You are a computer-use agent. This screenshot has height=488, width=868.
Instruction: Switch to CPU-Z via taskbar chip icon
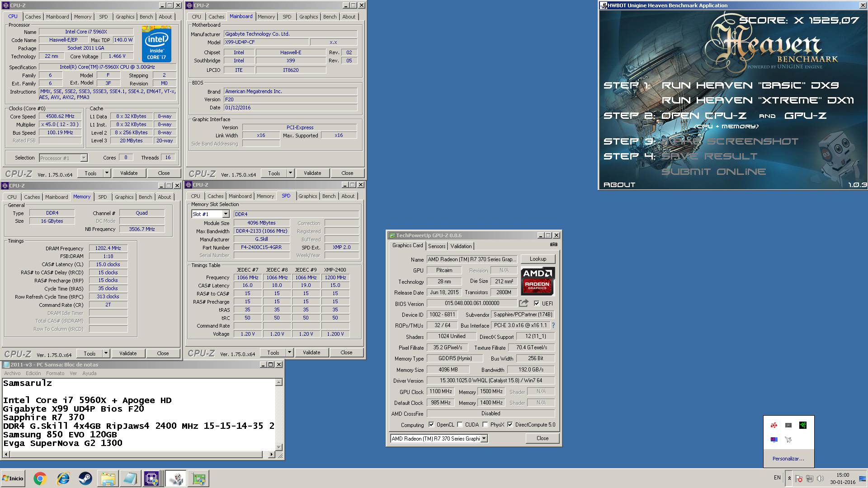151,479
